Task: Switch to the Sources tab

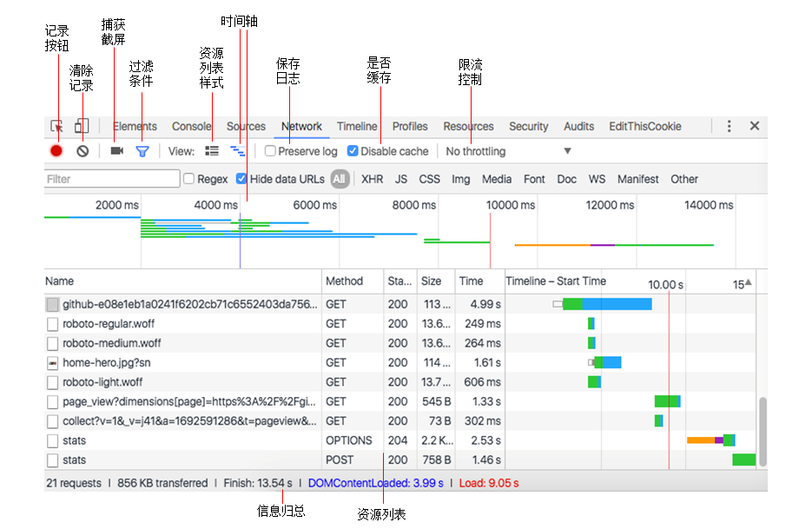Action: click(246, 127)
